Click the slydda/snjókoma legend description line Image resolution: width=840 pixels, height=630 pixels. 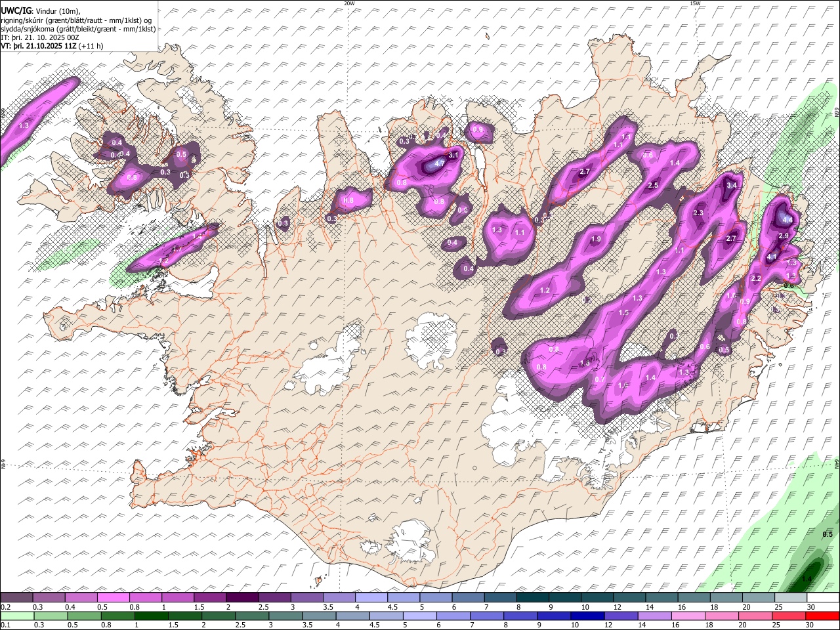[x=78, y=29]
